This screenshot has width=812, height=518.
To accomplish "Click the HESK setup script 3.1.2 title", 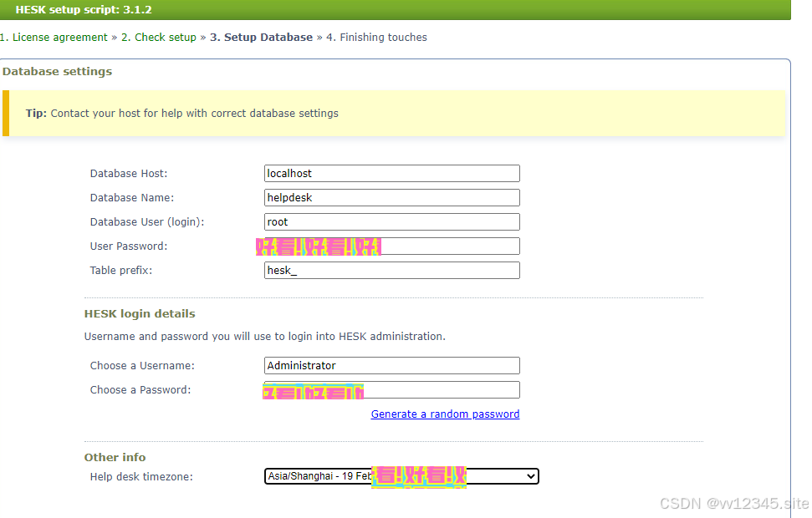I will coord(84,9).
